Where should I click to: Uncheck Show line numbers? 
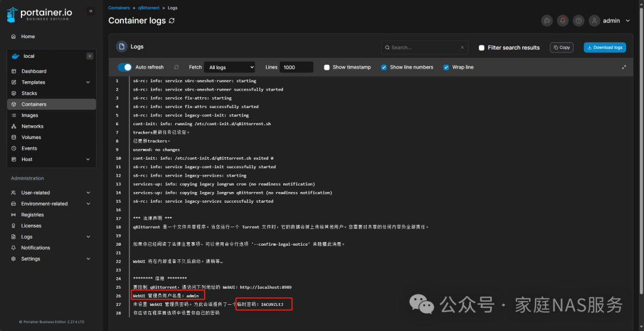click(384, 67)
